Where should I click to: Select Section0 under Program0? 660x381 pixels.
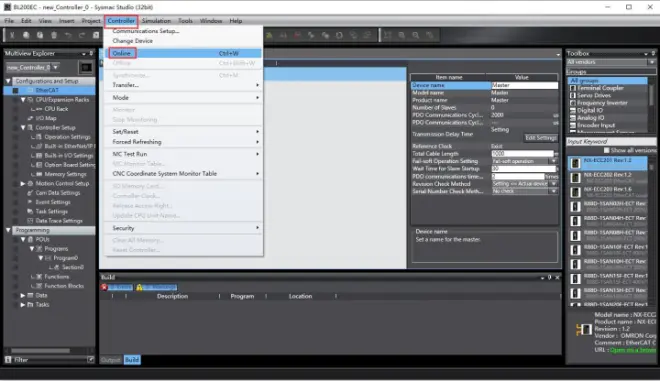[73, 267]
